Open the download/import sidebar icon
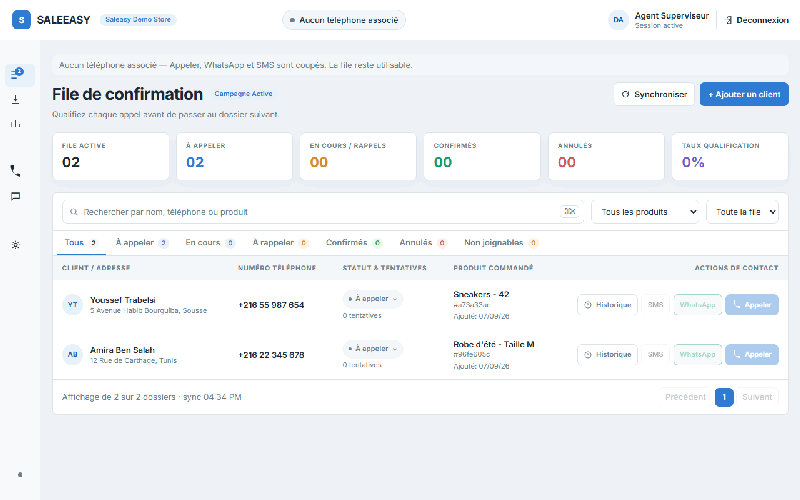This screenshot has width=800, height=500. click(x=16, y=99)
